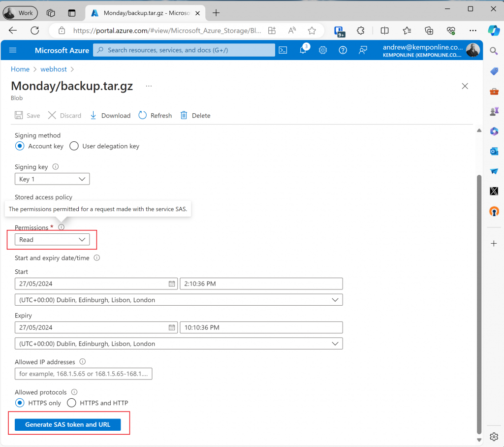Click the Expiry time field 10:10:36 PM
Viewport: 504px width, 447px height.
[261, 327]
